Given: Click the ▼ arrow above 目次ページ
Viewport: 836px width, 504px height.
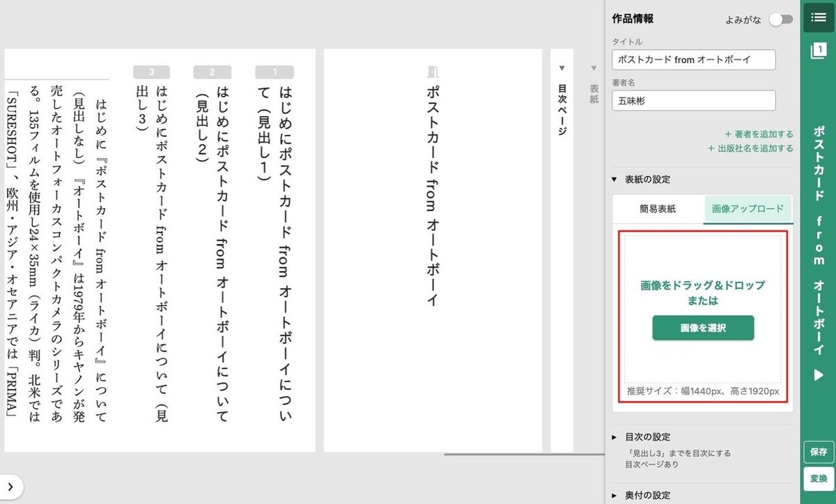Looking at the screenshot, I should (x=562, y=68).
